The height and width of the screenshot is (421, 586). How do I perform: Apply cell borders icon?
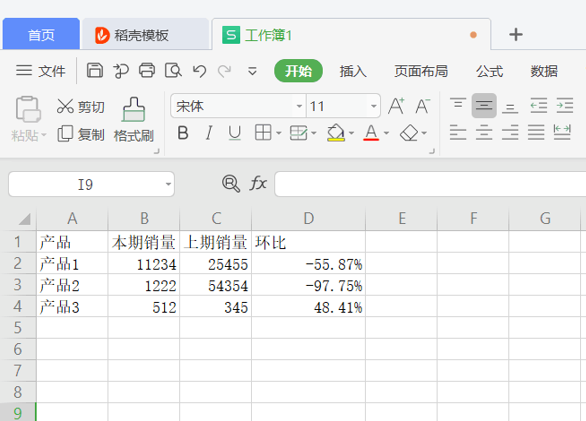(x=263, y=132)
